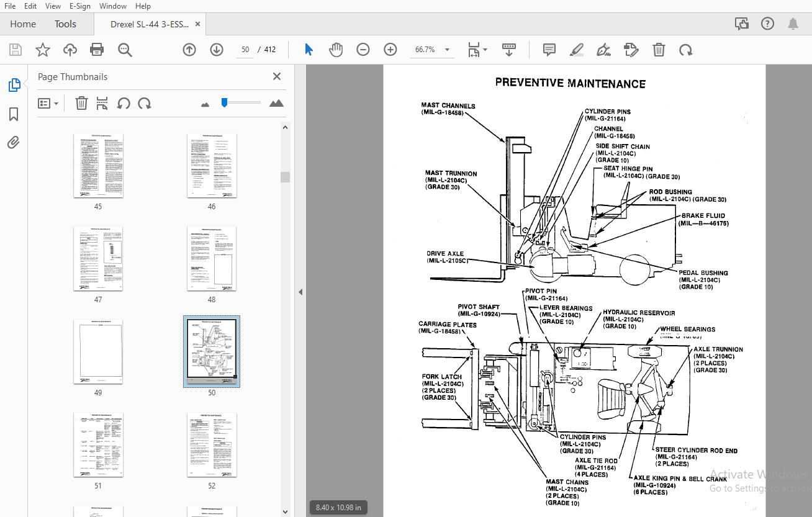The width and height of the screenshot is (812, 517).
Task: Open the Window menu
Action: 112,6
